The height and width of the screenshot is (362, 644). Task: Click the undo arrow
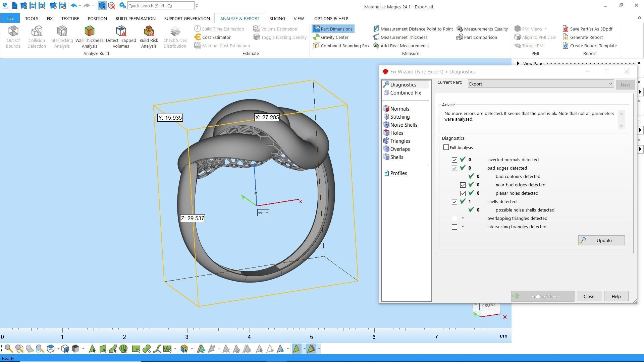point(74,6)
